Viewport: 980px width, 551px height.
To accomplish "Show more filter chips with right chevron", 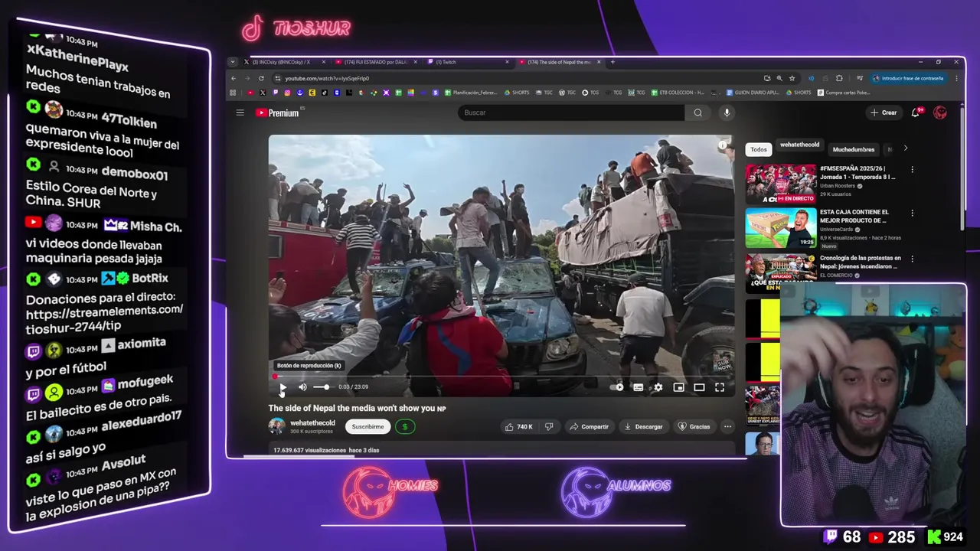I will pos(905,148).
